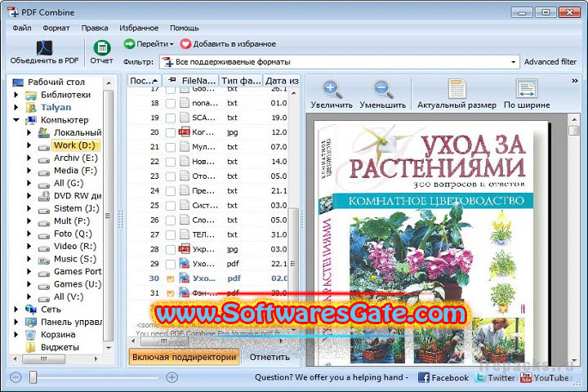Viewport: 588px width, 392px height.
Task: Check the box for file row 20
Action: (171, 132)
